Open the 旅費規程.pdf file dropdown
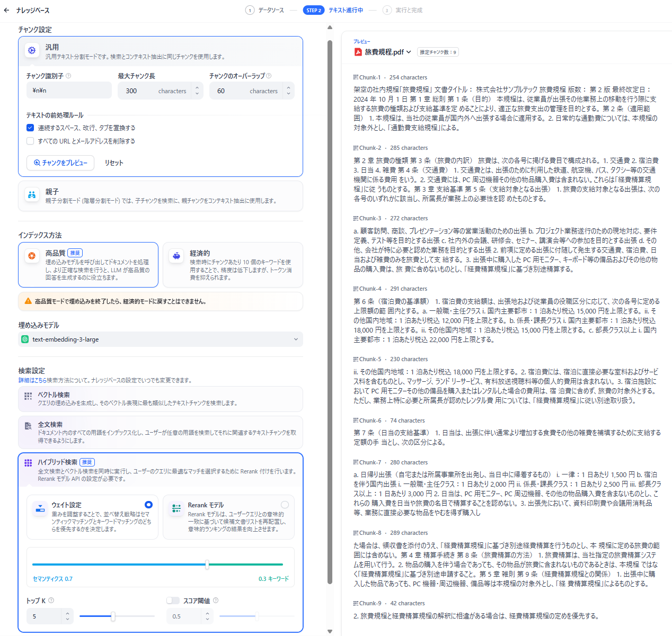Image resolution: width=672 pixels, height=636 pixels. pos(409,52)
